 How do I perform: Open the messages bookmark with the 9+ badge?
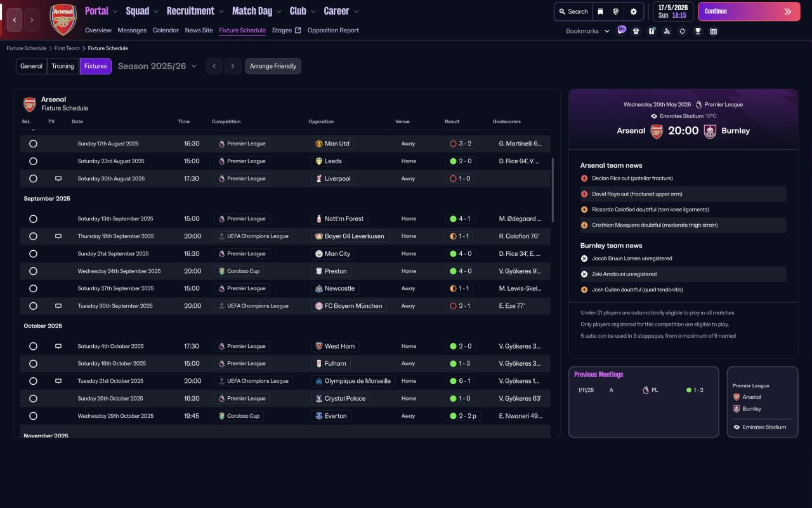pos(621,30)
